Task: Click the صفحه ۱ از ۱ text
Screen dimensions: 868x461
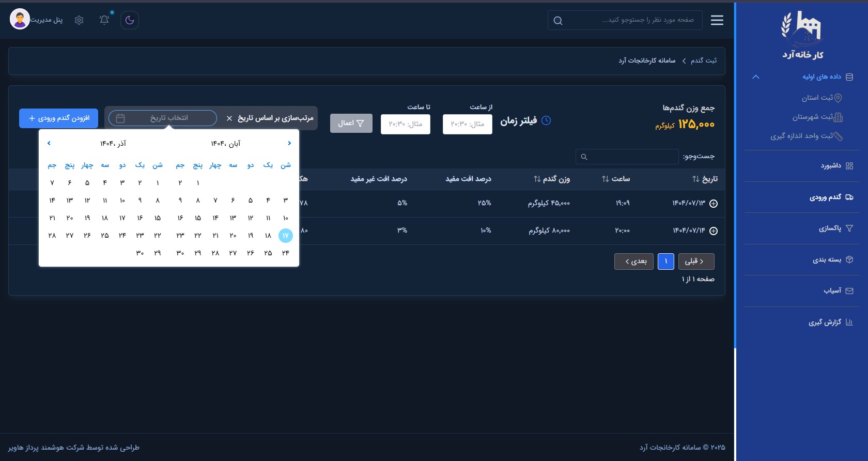Action: (x=698, y=279)
